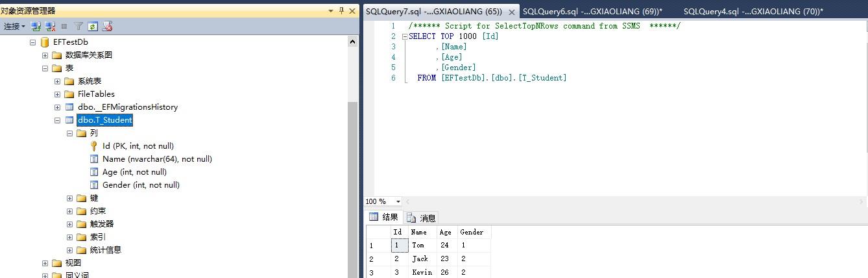
Task: Expand the FileTables folder
Action: 57,94
